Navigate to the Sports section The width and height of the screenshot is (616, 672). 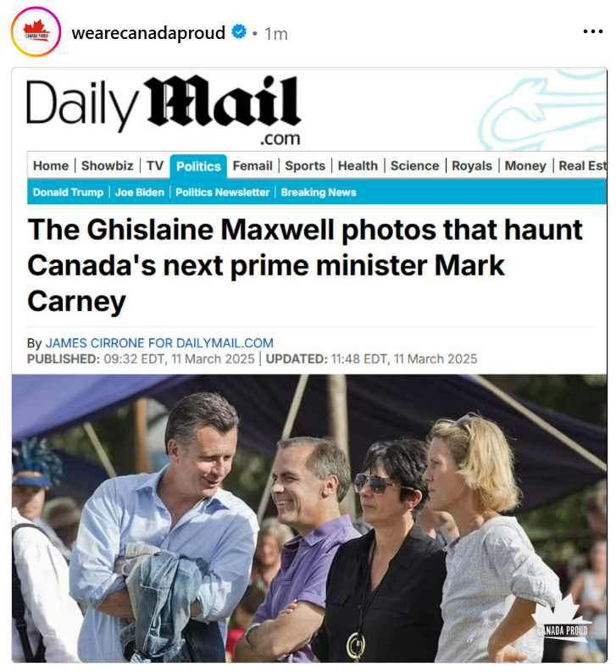305,166
